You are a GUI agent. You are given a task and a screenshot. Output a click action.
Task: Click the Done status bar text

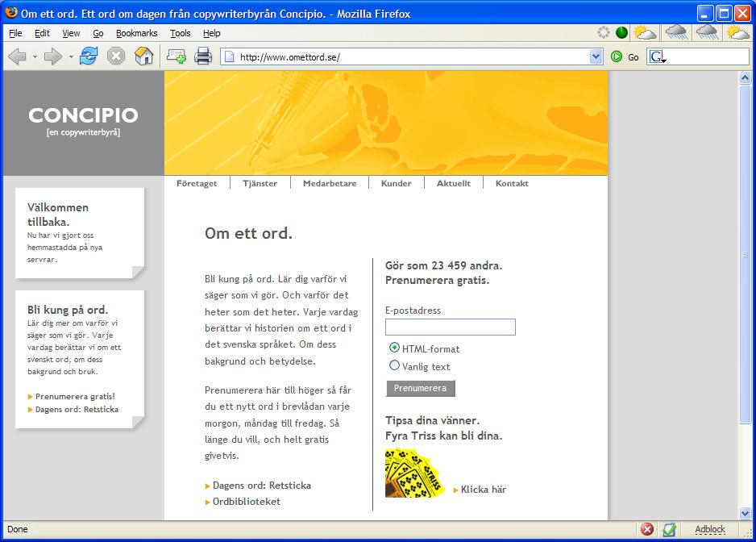(x=18, y=529)
